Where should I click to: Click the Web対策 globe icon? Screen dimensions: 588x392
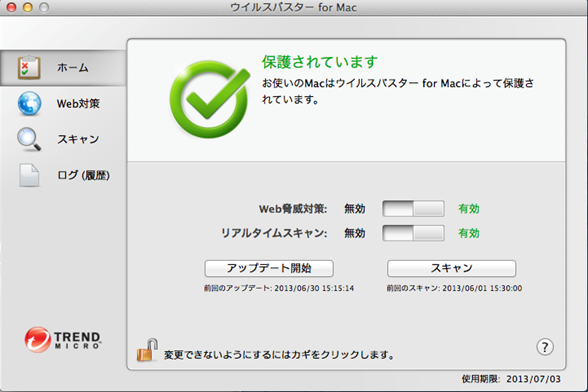[29, 104]
